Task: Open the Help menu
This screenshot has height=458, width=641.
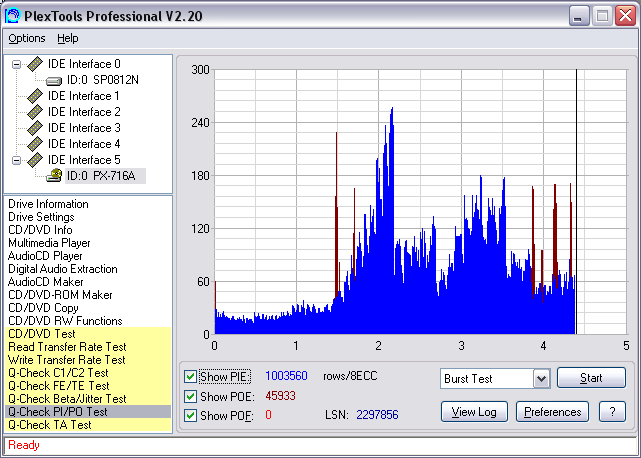Action: click(x=67, y=38)
